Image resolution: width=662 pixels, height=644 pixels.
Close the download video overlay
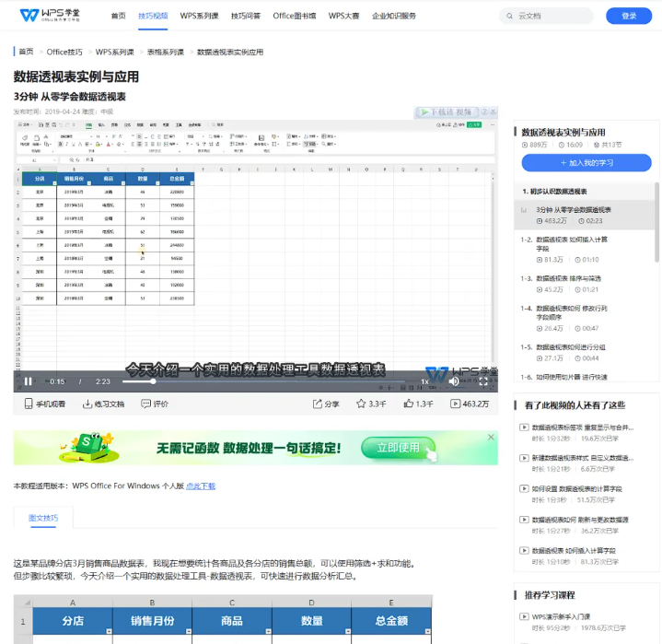tap(494, 111)
